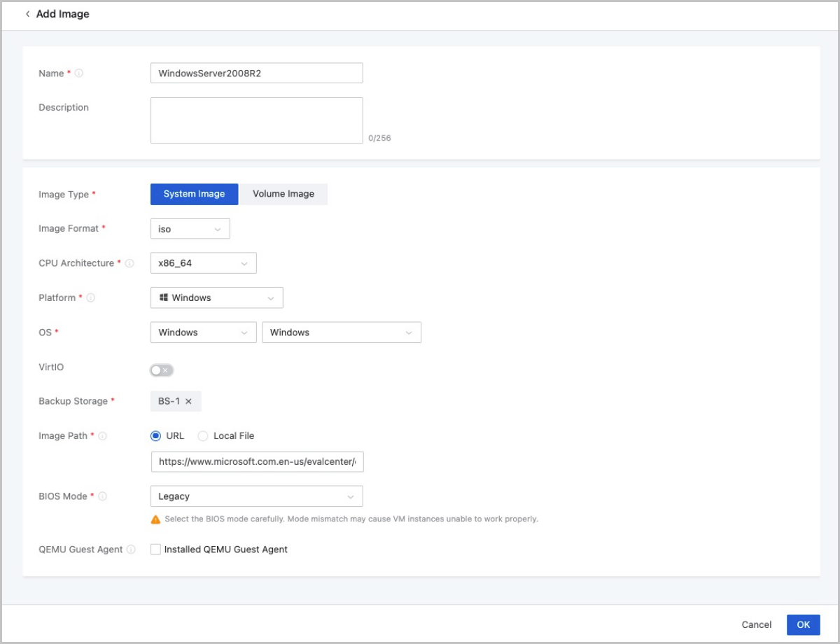The height and width of the screenshot is (644, 840).
Task: Select the System Image type
Action: [194, 194]
